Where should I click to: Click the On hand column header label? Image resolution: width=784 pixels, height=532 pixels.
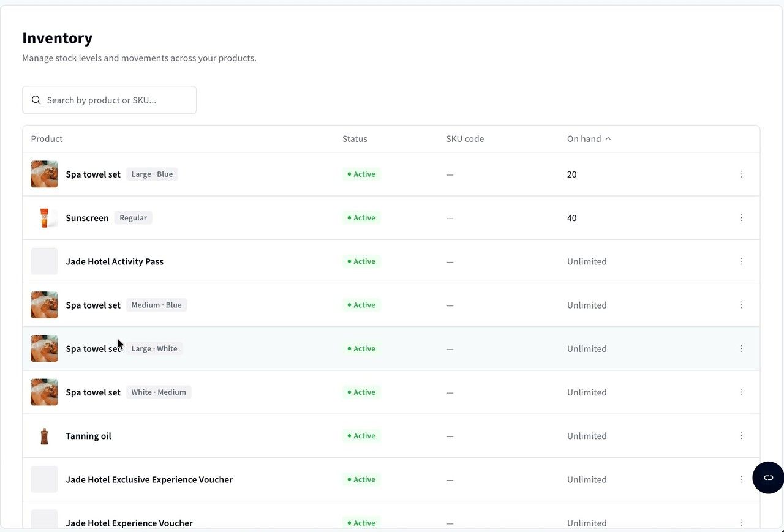tap(584, 139)
